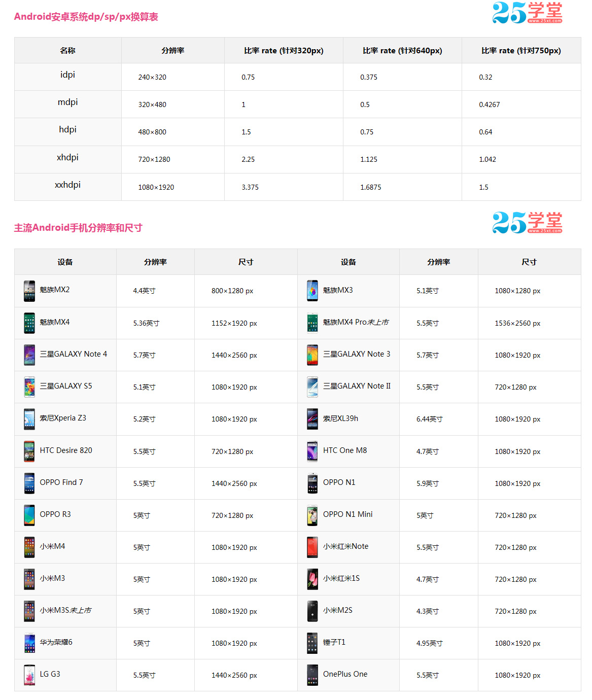
Task: Click the OnePlus One device name
Action: pos(345,674)
